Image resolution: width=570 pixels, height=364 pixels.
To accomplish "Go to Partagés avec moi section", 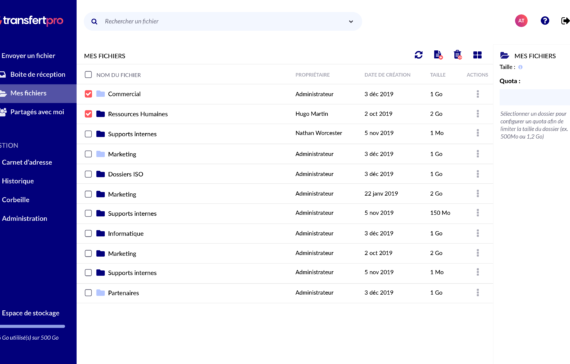I will click(37, 112).
